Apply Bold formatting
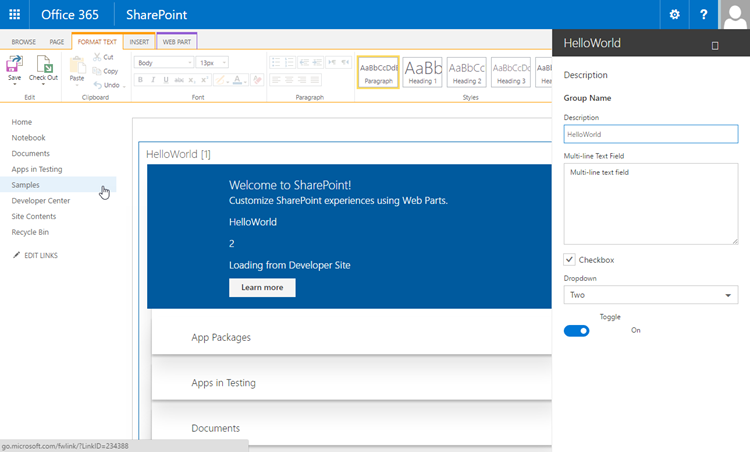750x452 pixels. click(x=140, y=80)
